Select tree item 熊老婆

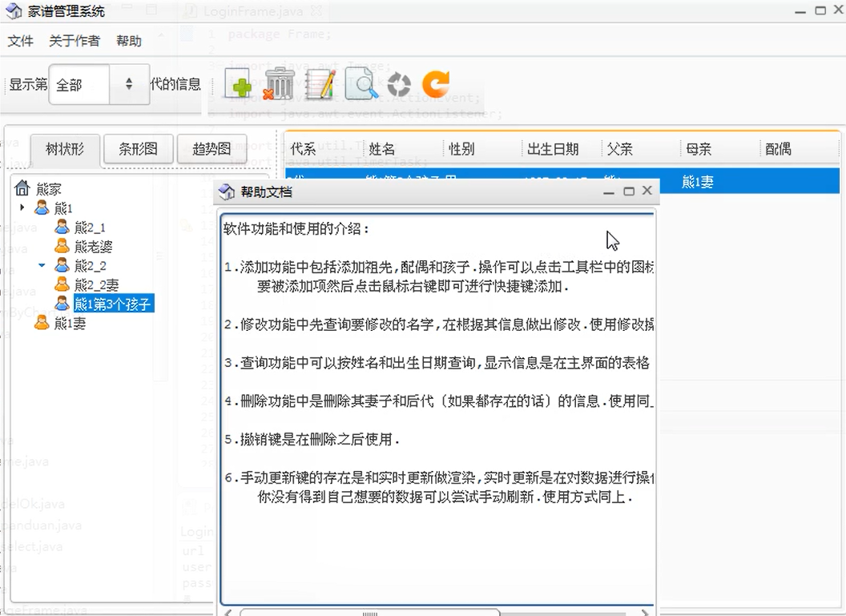(94, 247)
